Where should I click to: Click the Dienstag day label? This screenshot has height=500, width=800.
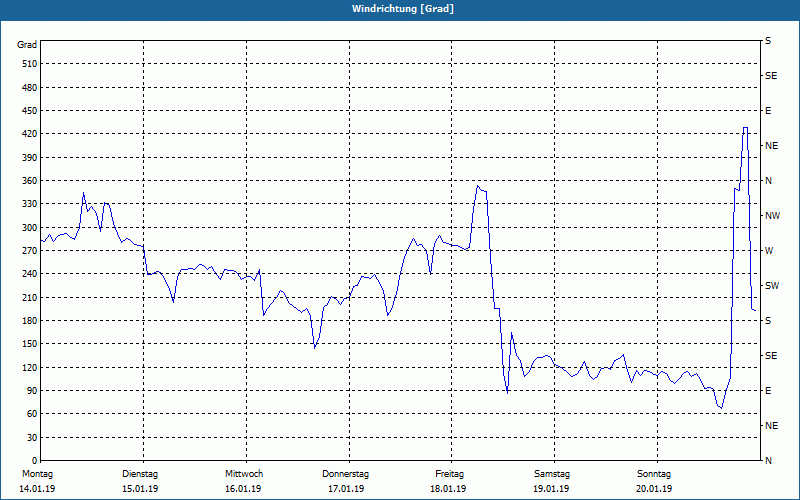(x=140, y=474)
